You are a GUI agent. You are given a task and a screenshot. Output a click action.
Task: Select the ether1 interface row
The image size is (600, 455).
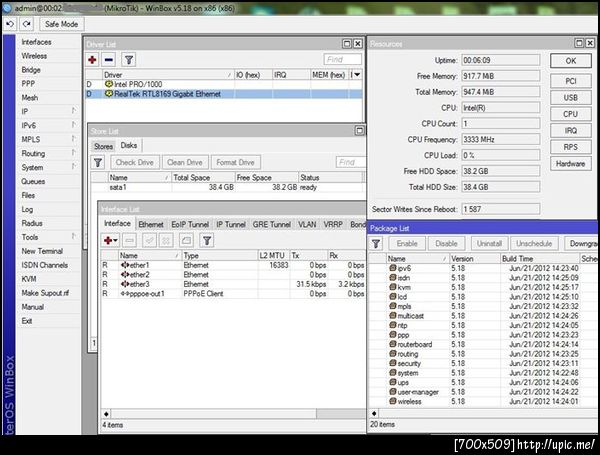tap(233, 265)
